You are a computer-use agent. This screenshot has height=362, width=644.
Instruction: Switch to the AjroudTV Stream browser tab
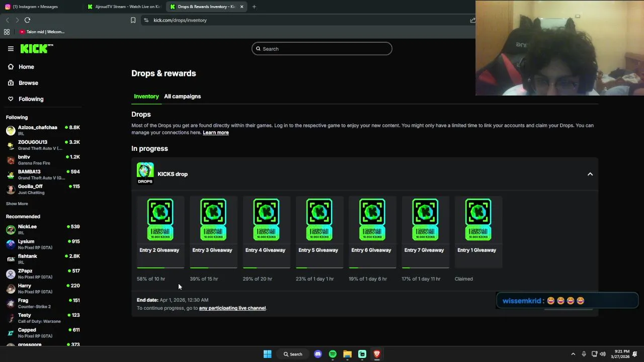click(124, 7)
